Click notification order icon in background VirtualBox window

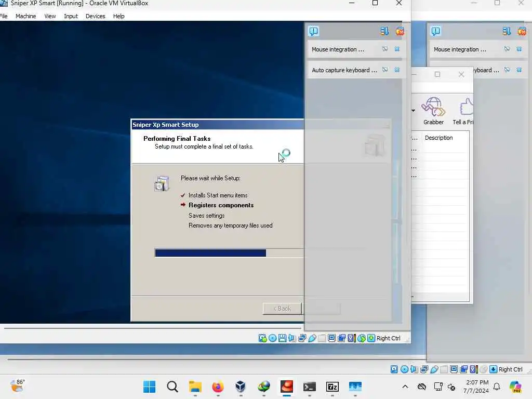coord(507,31)
